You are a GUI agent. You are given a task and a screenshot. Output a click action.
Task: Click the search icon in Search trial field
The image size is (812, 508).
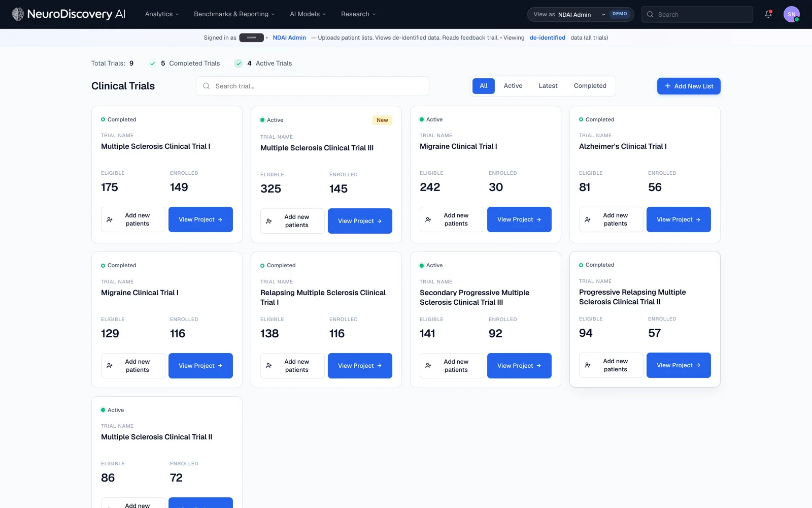207,86
